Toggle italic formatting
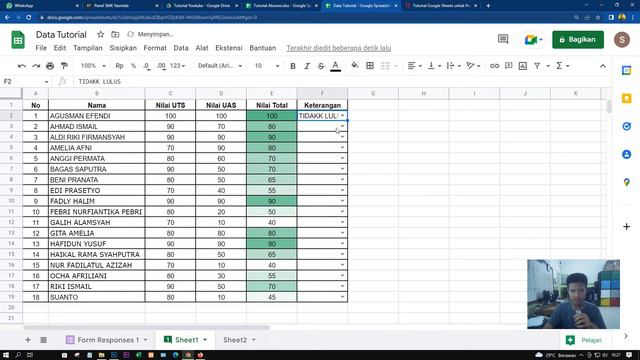 point(307,66)
